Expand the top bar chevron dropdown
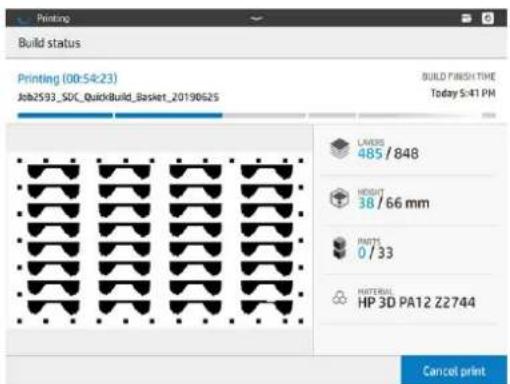 click(x=256, y=19)
